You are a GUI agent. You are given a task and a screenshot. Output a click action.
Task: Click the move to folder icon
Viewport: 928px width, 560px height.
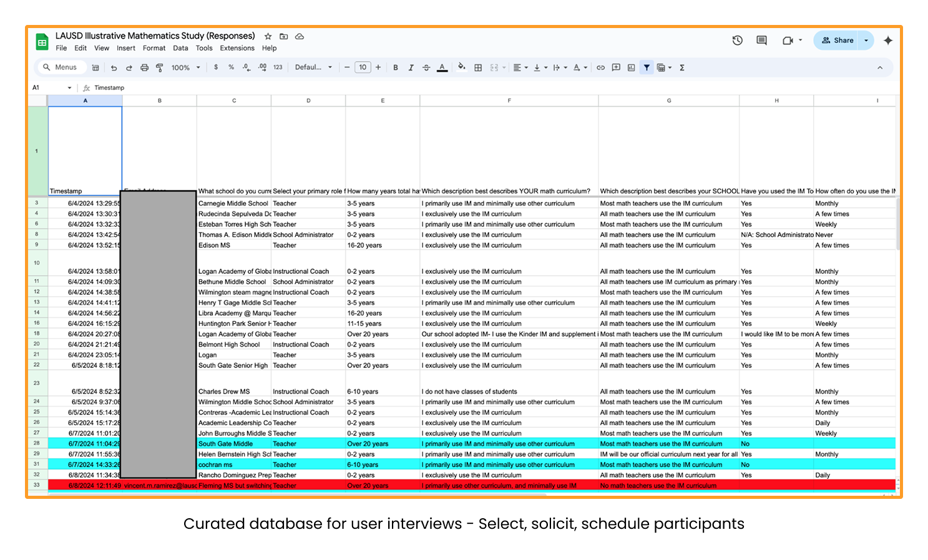click(284, 36)
